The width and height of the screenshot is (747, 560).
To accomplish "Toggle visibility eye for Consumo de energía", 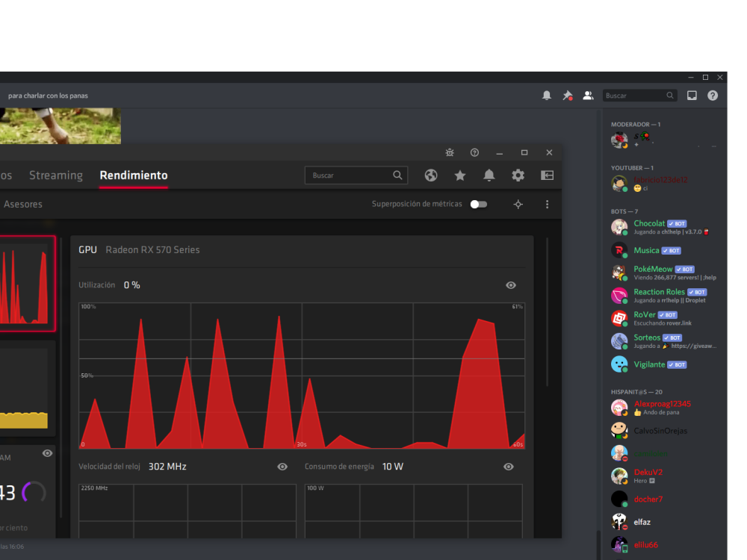I will (x=509, y=467).
